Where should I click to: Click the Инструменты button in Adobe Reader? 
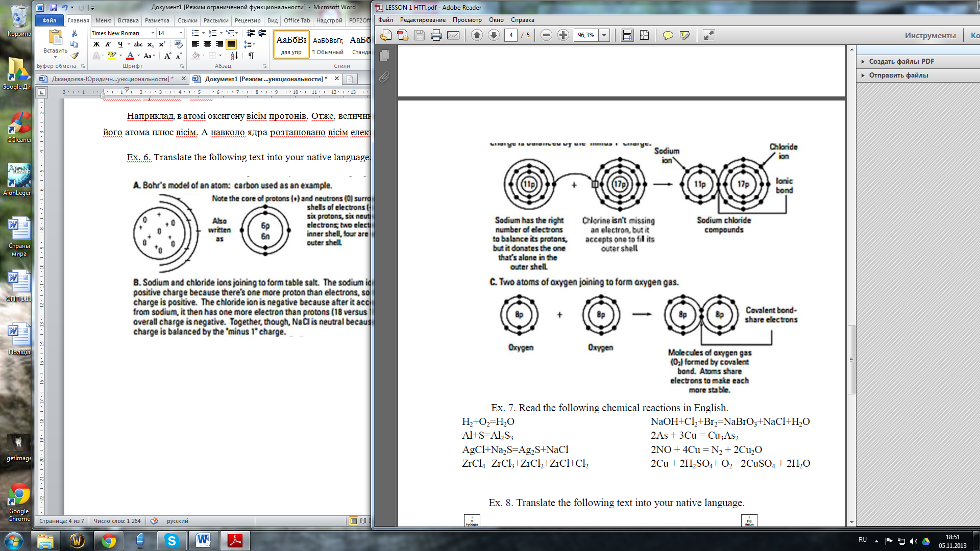click(x=930, y=35)
